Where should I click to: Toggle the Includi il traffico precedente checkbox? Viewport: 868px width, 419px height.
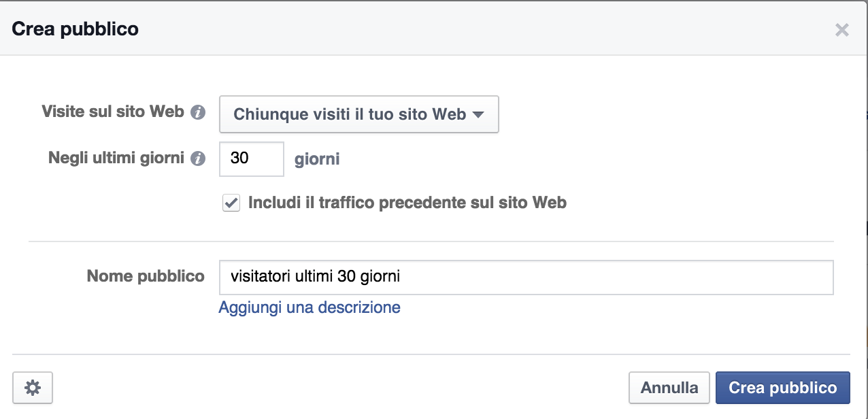(x=231, y=203)
